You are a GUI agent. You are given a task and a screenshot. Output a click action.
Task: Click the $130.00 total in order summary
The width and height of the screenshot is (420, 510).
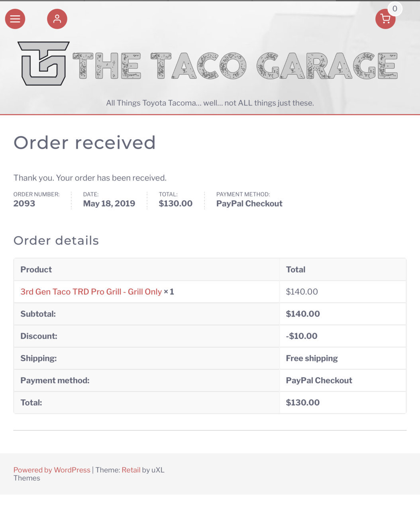pos(176,203)
